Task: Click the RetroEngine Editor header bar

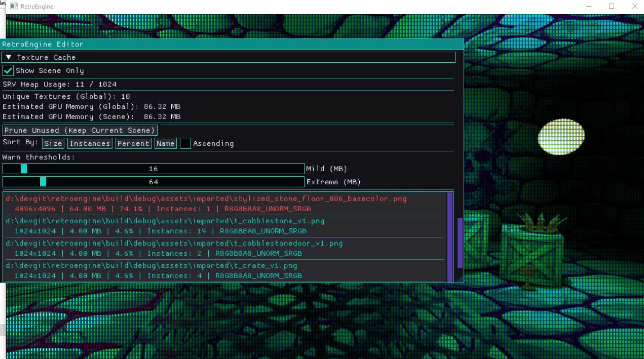Action: (203, 44)
